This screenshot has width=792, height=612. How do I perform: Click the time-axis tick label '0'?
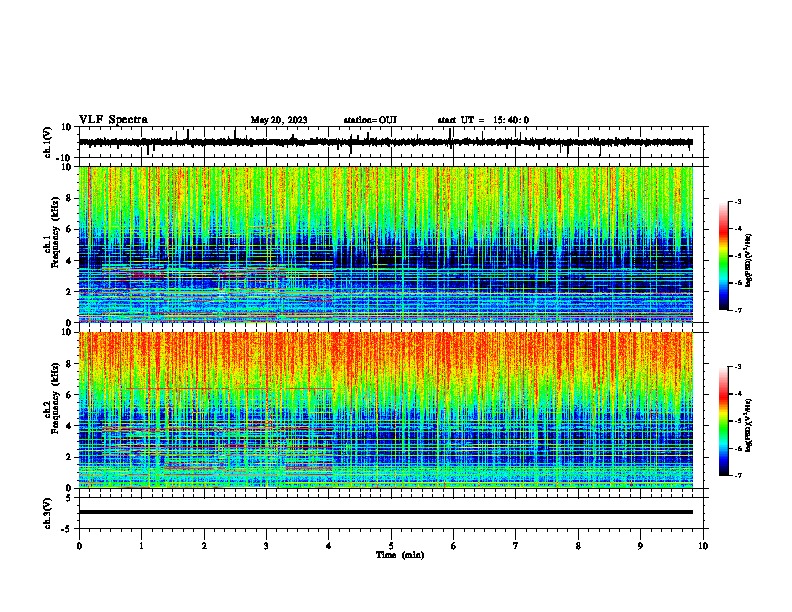point(79,546)
